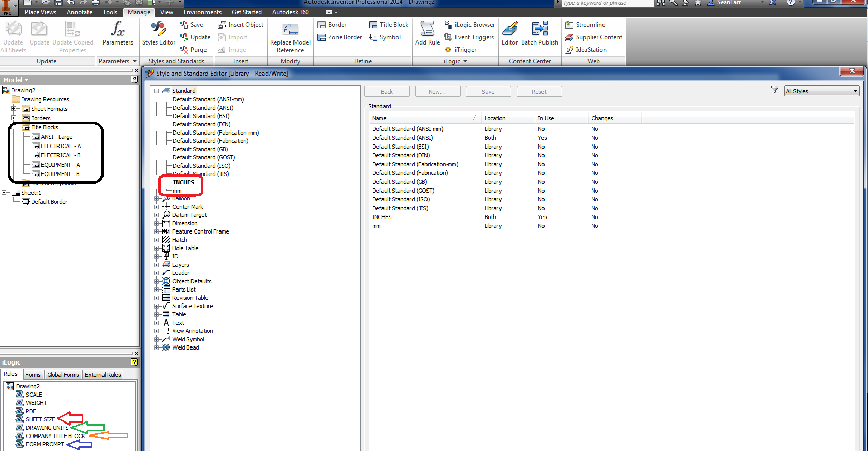The image size is (868, 451).
Task: Click the keyword search input field
Action: [x=608, y=3]
